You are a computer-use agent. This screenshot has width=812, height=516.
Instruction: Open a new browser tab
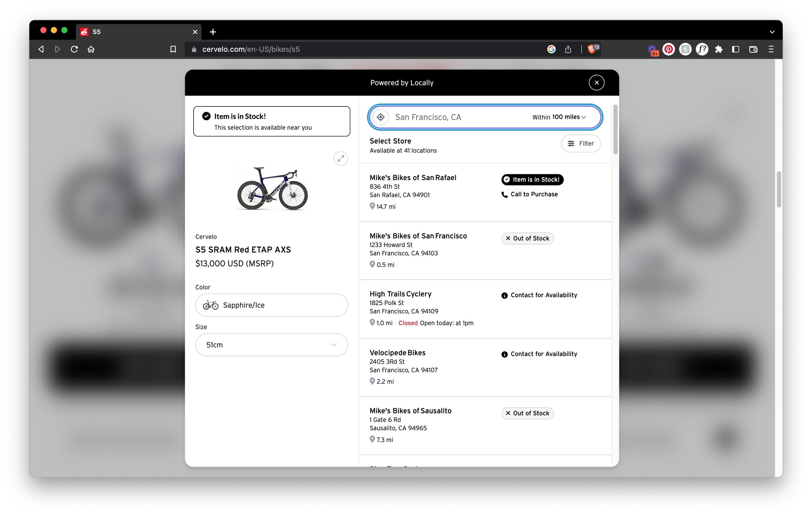pos(213,32)
